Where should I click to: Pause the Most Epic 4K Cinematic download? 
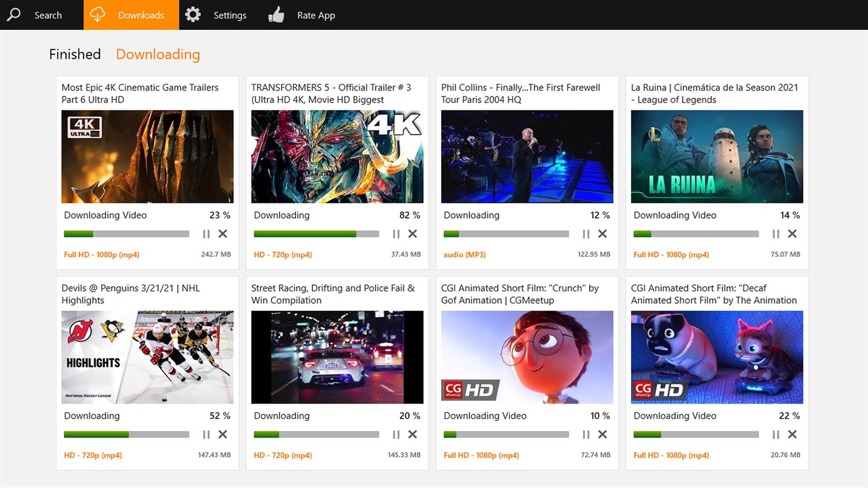(x=206, y=234)
